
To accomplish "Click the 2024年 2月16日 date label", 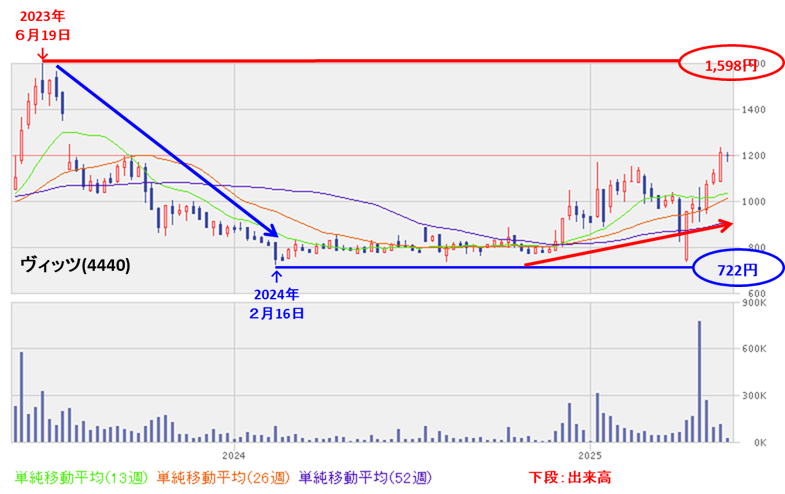I will coord(276,304).
